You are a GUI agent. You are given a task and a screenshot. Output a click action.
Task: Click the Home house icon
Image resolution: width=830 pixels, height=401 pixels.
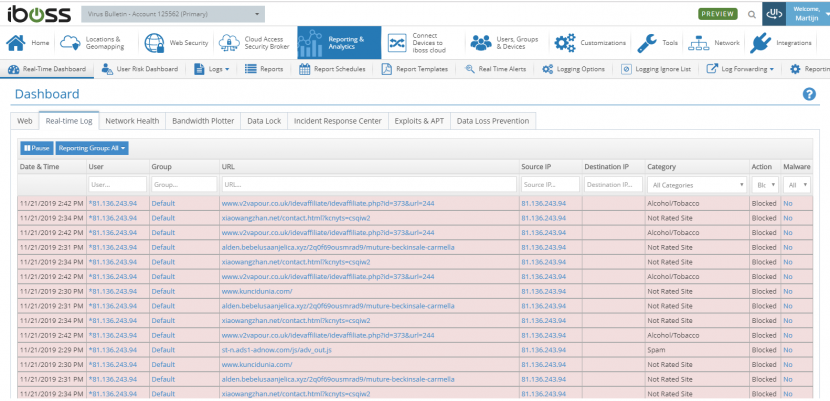click(x=16, y=43)
